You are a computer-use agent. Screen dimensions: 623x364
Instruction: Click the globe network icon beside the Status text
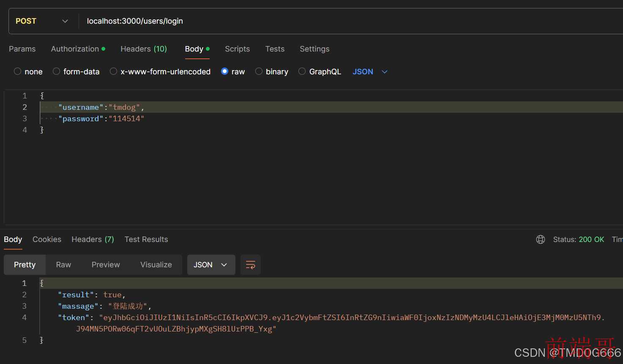(x=540, y=239)
